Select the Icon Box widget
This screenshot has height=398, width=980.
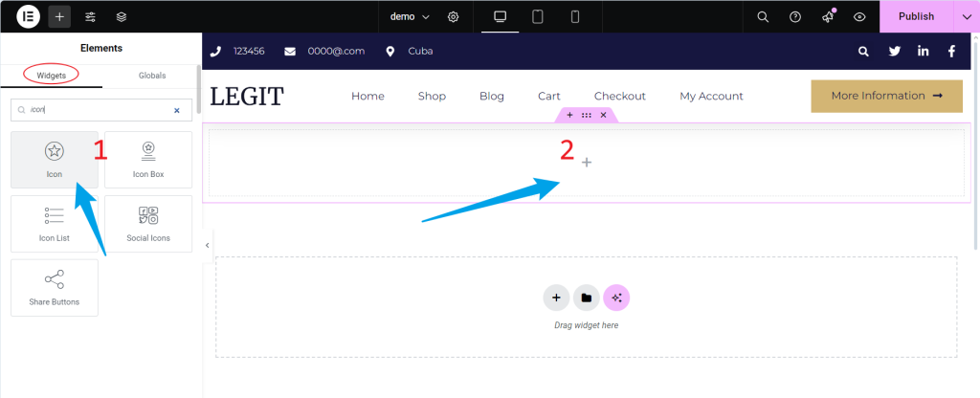[148, 159]
